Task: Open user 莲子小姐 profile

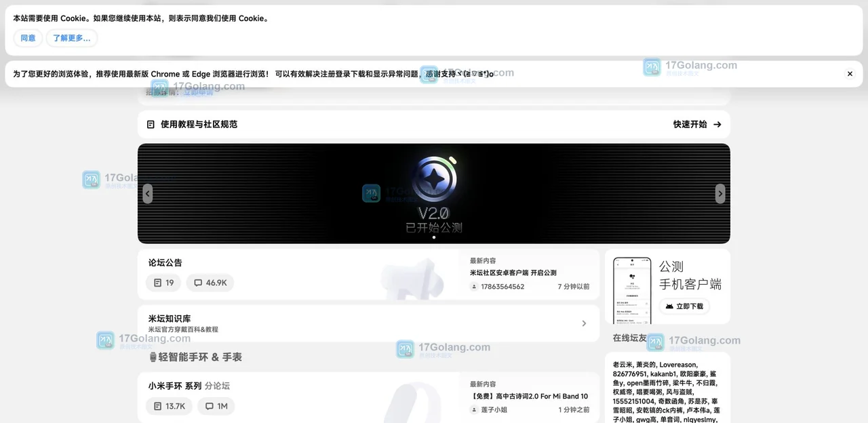Action: 494,410
